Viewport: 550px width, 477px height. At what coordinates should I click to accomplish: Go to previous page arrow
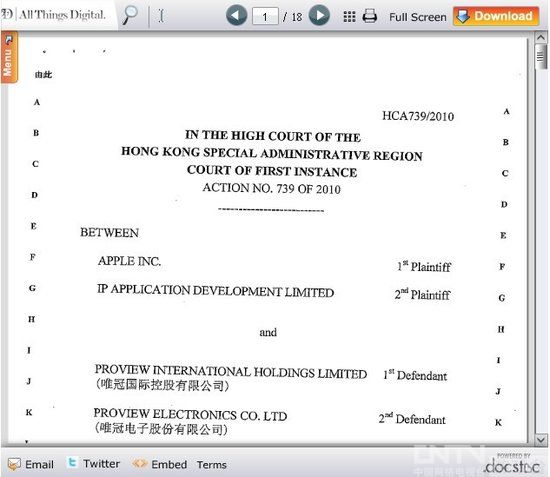click(236, 16)
